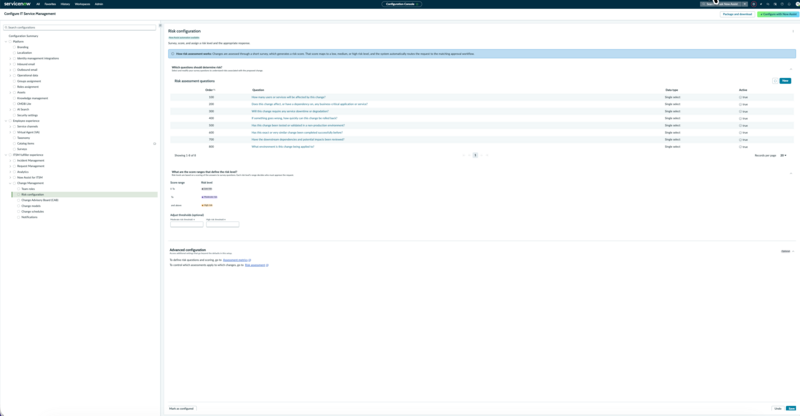The width and height of the screenshot is (800, 416).
Task: Open the dropdown arrow beside the global search
Action: [745, 4]
